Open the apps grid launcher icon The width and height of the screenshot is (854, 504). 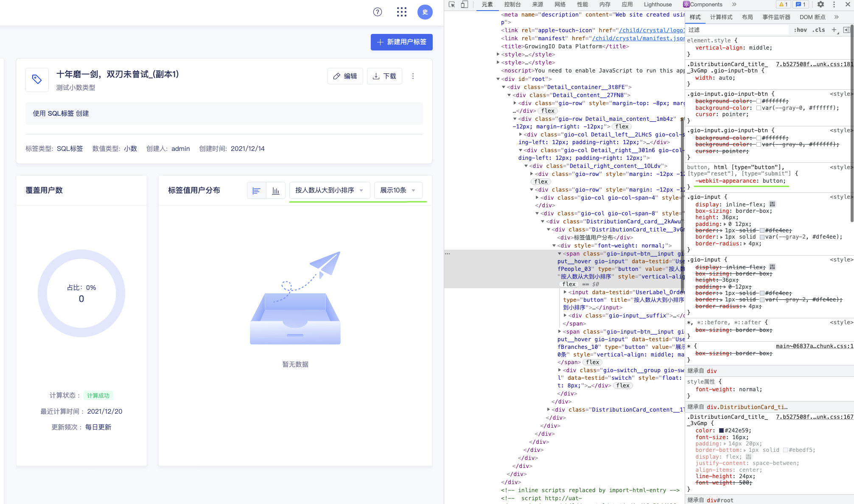(401, 12)
